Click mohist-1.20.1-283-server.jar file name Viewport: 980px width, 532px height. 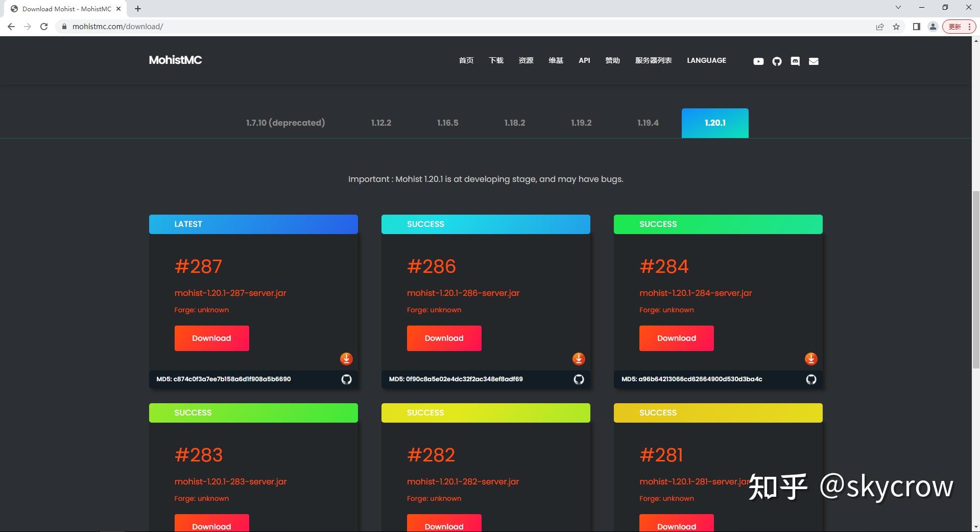(x=230, y=481)
